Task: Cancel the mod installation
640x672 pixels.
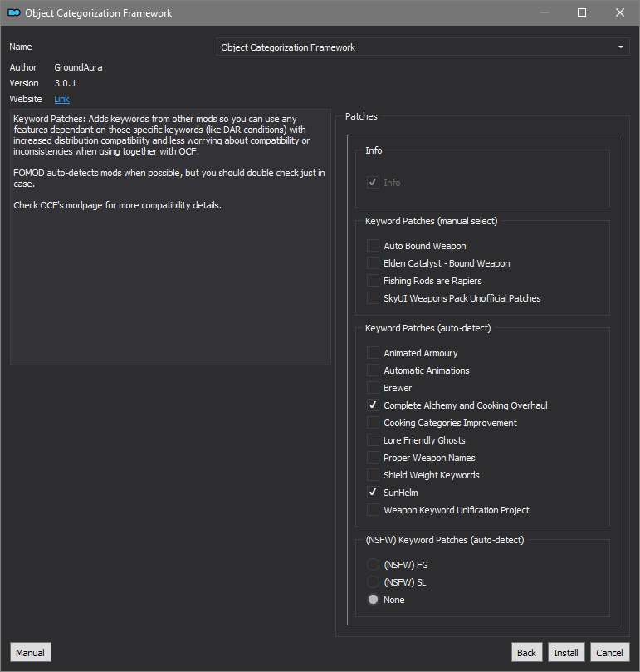Action: click(609, 652)
